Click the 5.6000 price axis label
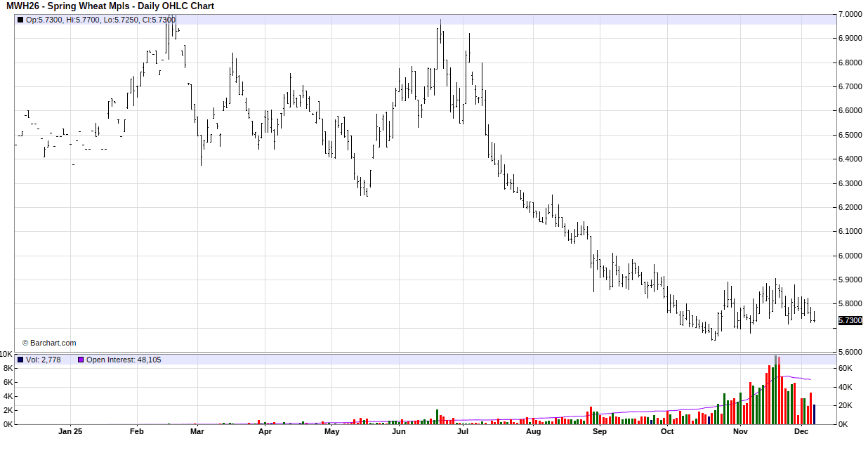The width and height of the screenshot is (868, 453). pyautogui.click(x=850, y=352)
